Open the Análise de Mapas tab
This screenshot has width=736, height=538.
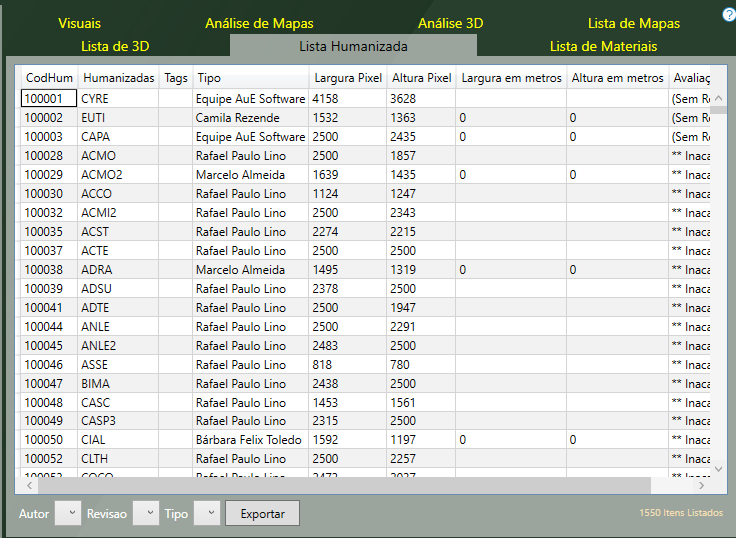click(x=259, y=23)
